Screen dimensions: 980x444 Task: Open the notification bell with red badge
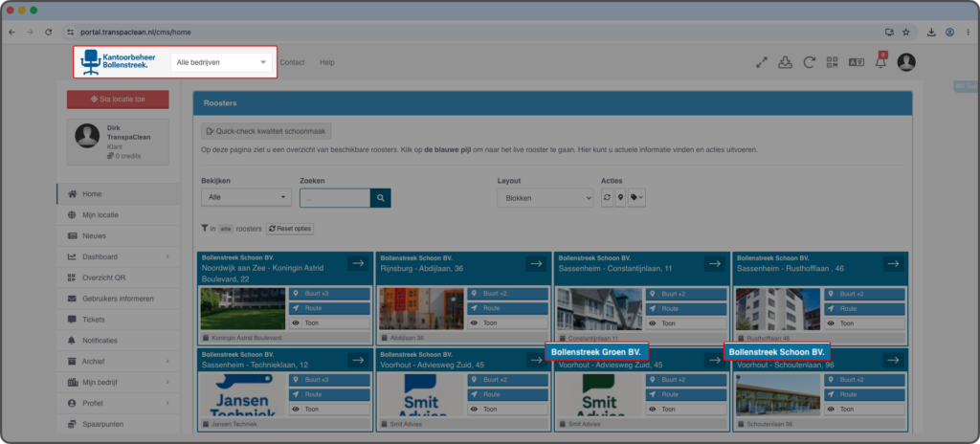click(x=880, y=61)
